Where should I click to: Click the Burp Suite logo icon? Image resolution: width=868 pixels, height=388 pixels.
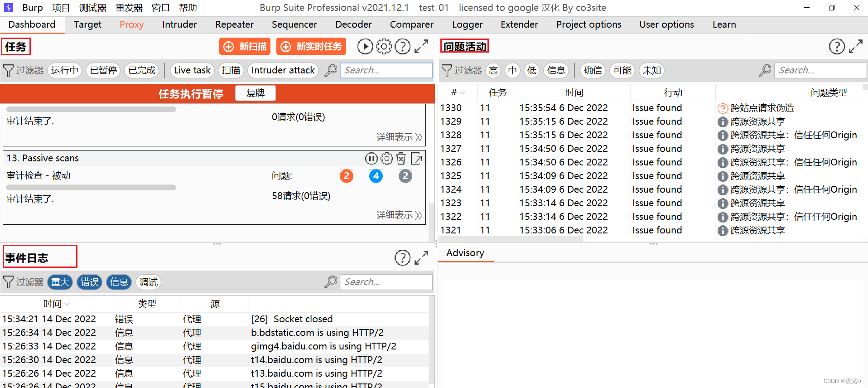pyautogui.click(x=9, y=8)
